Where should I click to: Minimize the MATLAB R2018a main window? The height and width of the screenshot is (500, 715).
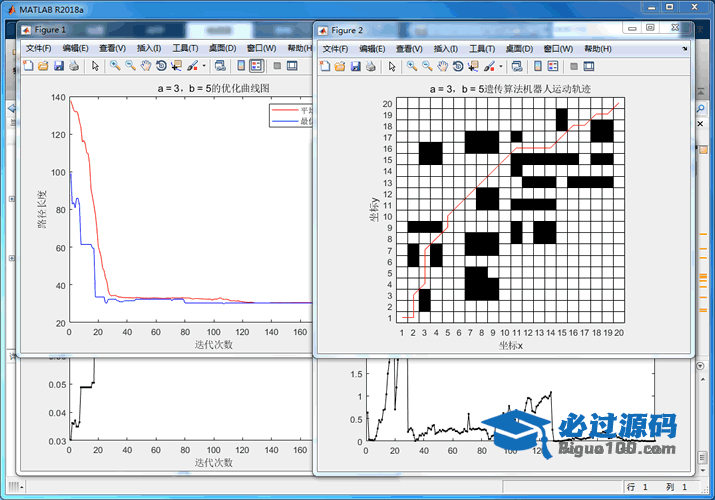652,7
